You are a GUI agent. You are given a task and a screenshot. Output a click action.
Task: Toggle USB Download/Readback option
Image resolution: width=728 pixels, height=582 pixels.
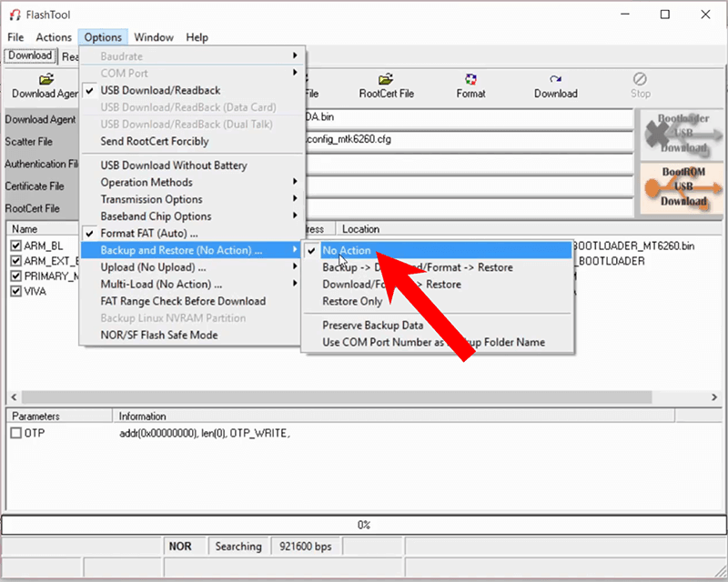(191, 91)
